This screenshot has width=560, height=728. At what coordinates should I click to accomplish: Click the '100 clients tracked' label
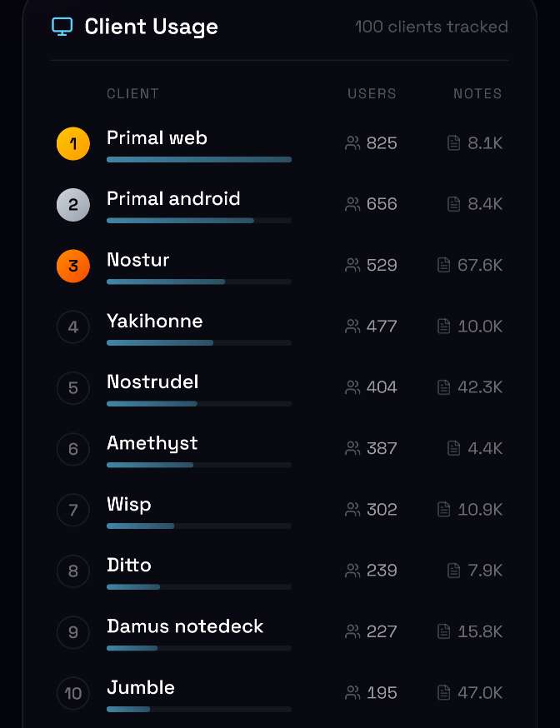click(431, 27)
